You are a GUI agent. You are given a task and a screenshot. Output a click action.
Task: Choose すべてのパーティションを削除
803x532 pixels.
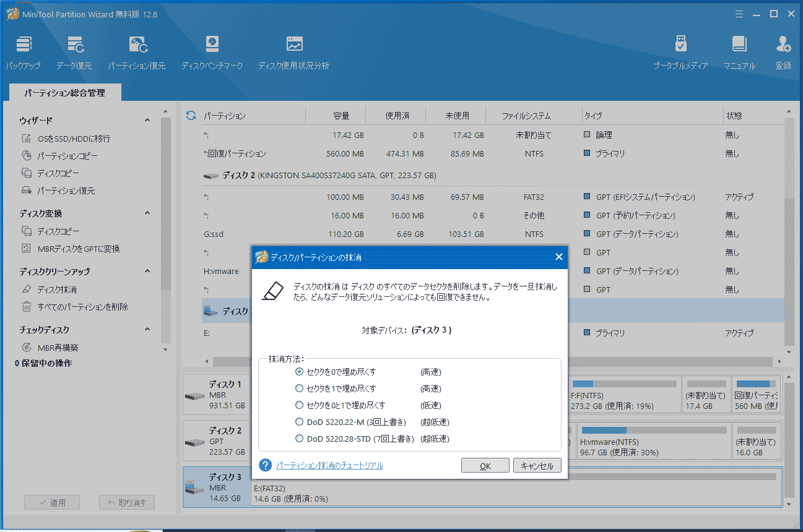coord(75,307)
